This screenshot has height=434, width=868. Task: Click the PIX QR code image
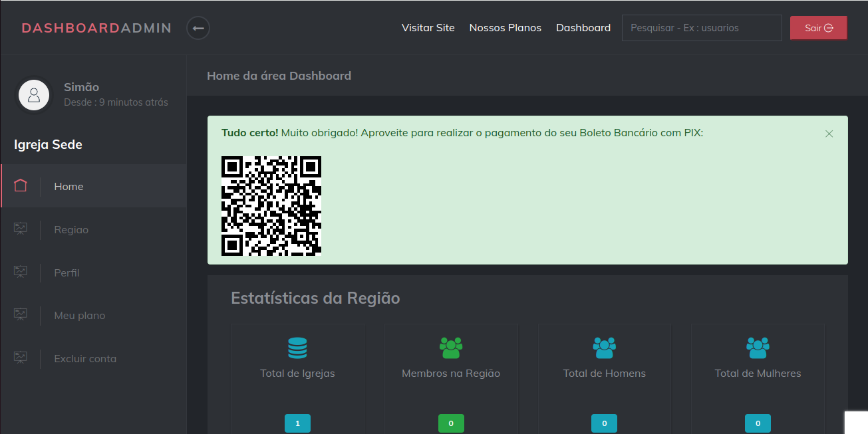click(271, 206)
